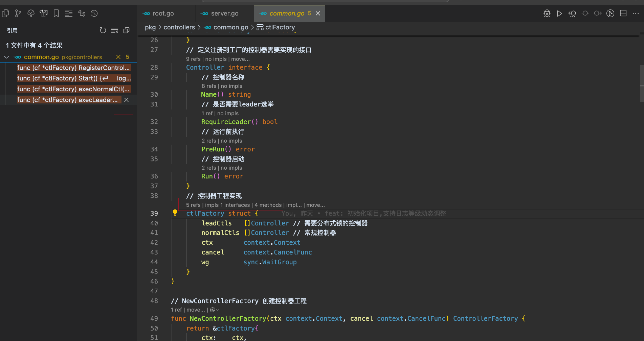The width and height of the screenshot is (644, 341).
Task: Switch to the root.go tab
Action: coord(163,14)
